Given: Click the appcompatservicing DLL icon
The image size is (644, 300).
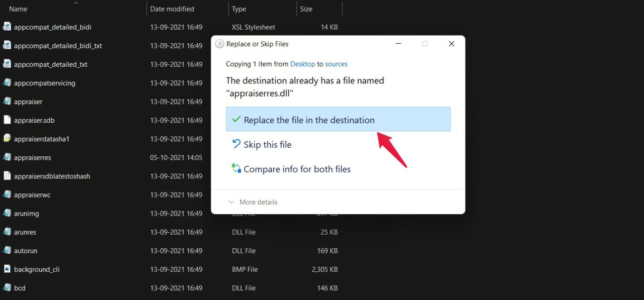Looking at the screenshot, I should 7,82.
